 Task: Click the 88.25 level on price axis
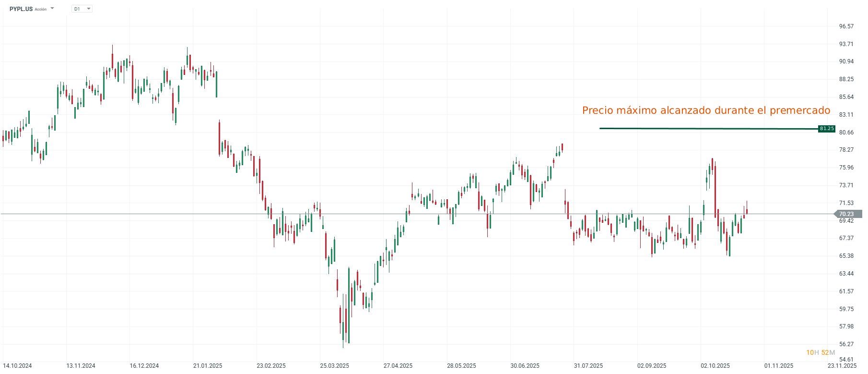pos(846,79)
